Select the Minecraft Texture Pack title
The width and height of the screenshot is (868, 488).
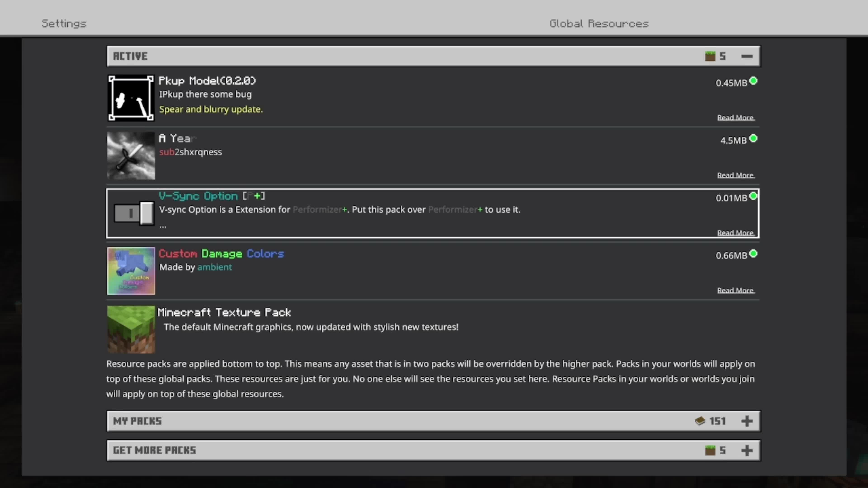coord(224,312)
